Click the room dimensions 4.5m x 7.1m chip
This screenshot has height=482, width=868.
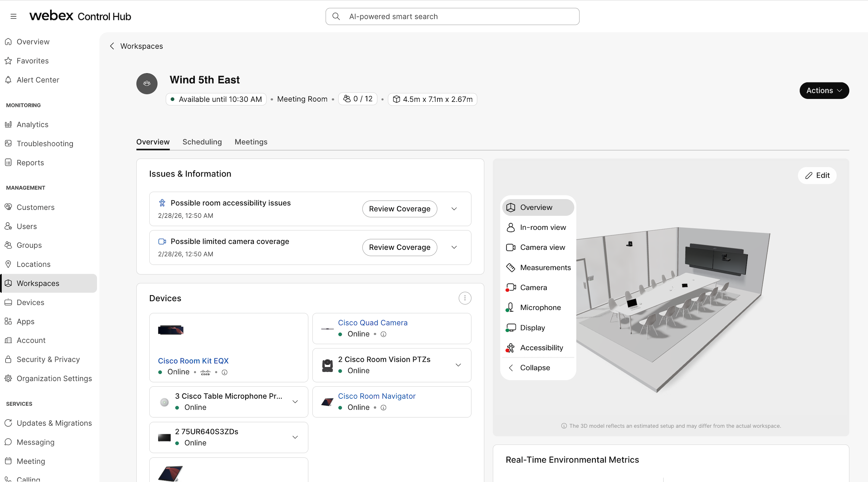[432, 99]
